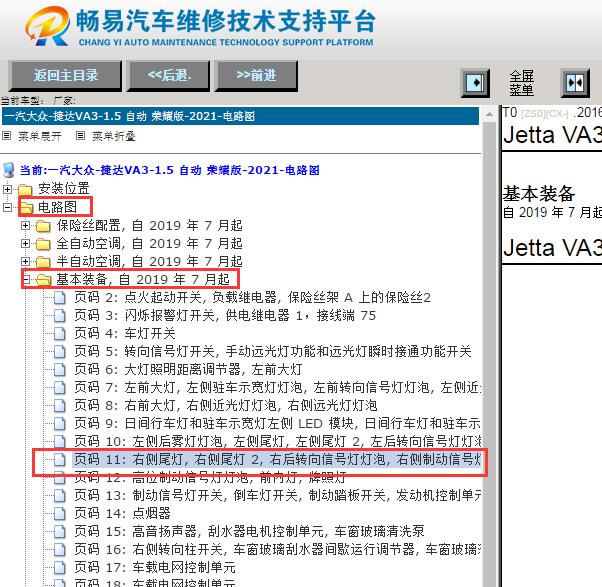Open 页码 16: 右侧转向柱开关 page
602x587 pixels.
pyautogui.click(x=277, y=549)
